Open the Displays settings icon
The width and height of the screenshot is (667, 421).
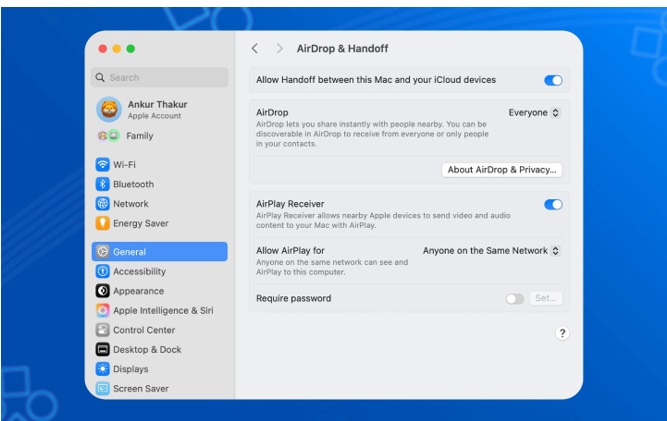coord(102,369)
